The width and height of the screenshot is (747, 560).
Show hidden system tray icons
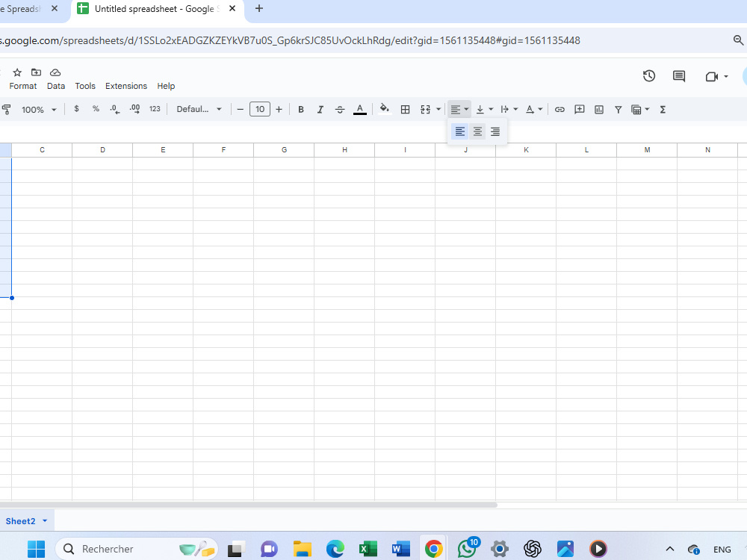point(670,549)
